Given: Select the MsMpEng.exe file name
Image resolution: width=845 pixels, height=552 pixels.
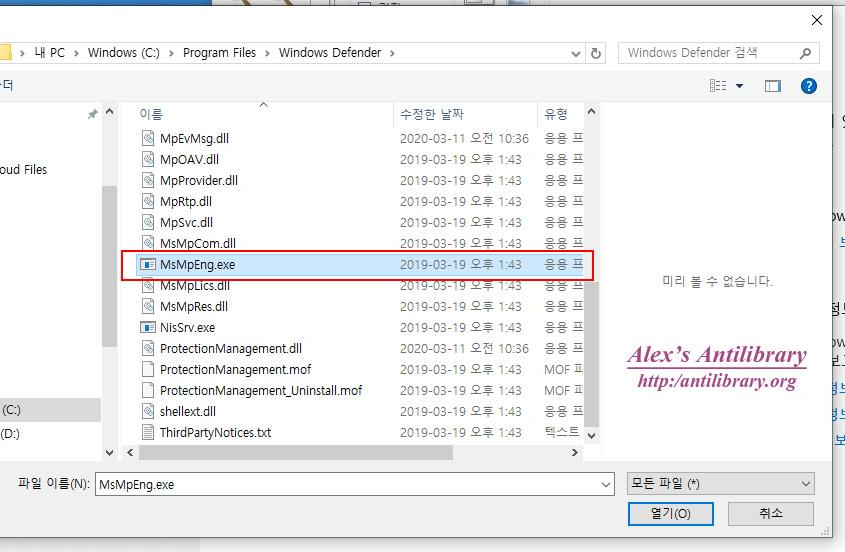Looking at the screenshot, I should (197, 265).
